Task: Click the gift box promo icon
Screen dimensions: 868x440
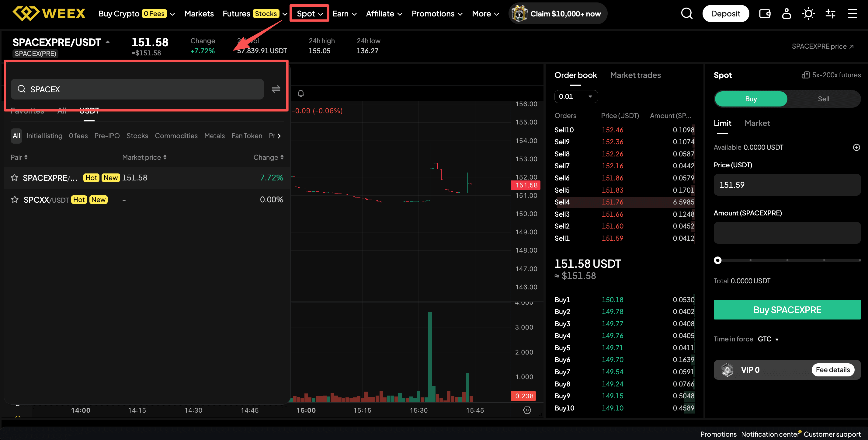Action: [519, 13]
